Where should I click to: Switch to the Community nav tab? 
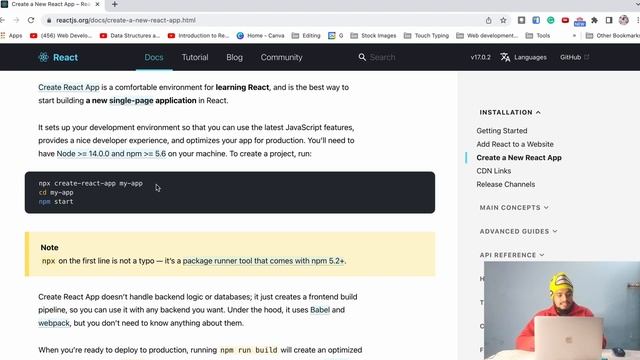point(282,57)
